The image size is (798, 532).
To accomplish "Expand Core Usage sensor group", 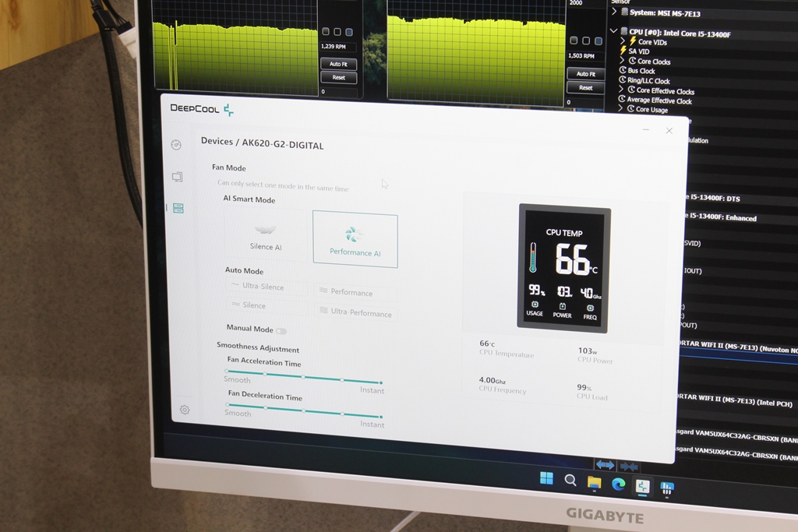I will pos(620,108).
